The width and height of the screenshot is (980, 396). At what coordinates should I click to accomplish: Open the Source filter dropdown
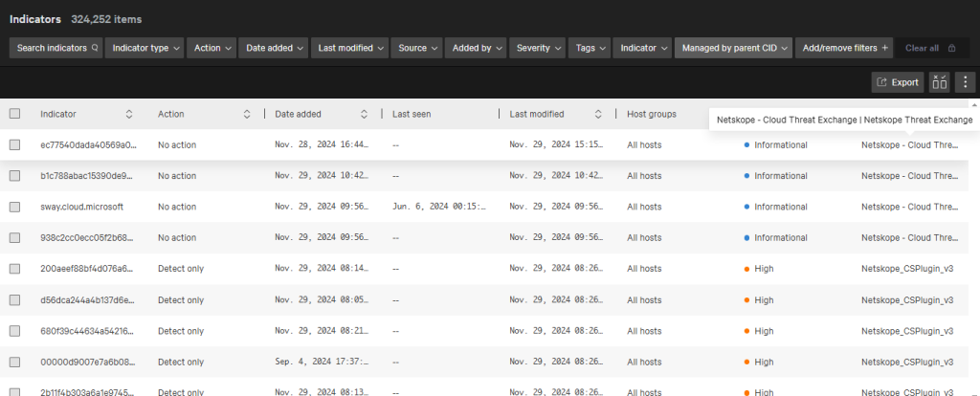(417, 48)
